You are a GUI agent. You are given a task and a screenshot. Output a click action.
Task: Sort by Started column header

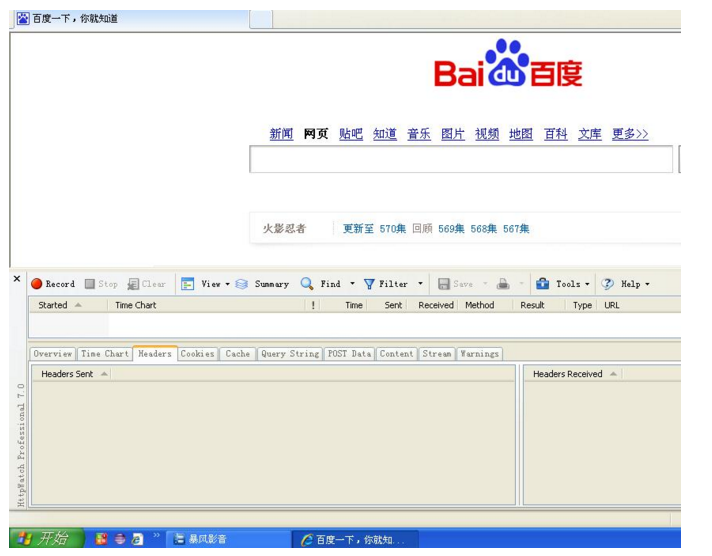pos(68,305)
